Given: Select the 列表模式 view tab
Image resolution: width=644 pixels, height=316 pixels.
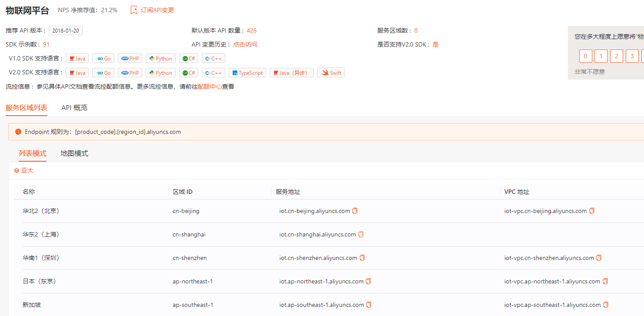Looking at the screenshot, I should (33, 153).
